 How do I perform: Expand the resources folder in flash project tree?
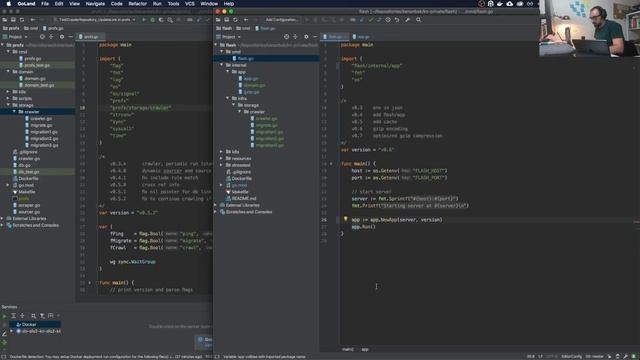(x=222, y=158)
